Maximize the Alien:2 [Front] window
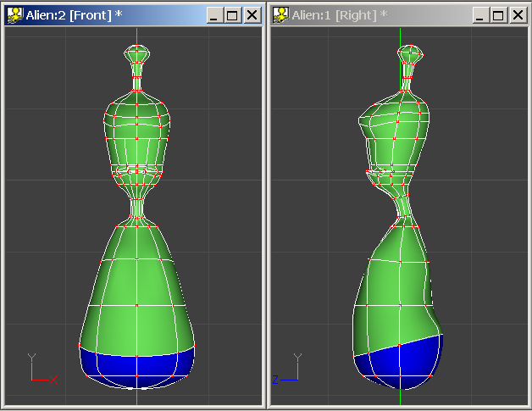Image resolution: width=532 pixels, height=411 pixels. click(x=233, y=15)
